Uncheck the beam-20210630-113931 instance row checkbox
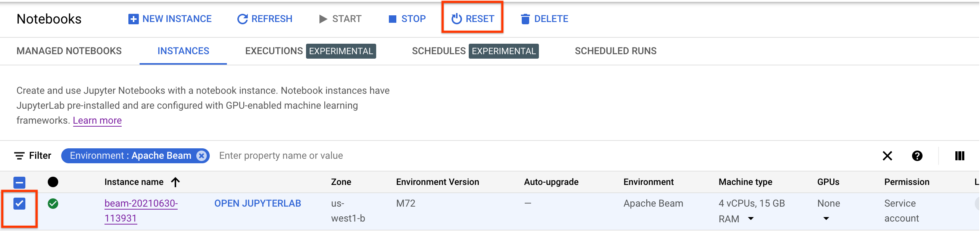The width and height of the screenshot is (980, 232). (x=19, y=203)
